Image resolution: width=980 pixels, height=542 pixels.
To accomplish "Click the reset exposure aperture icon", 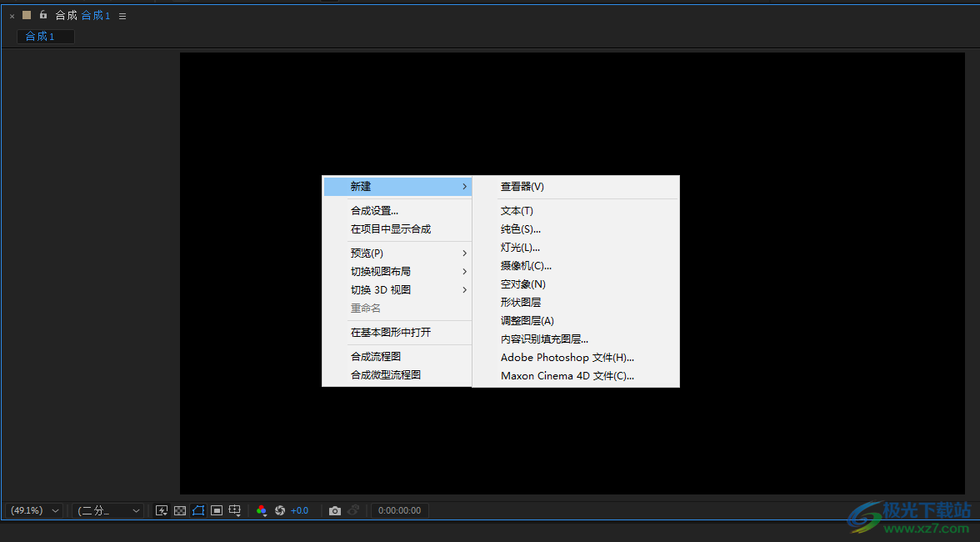I will 280,511.
